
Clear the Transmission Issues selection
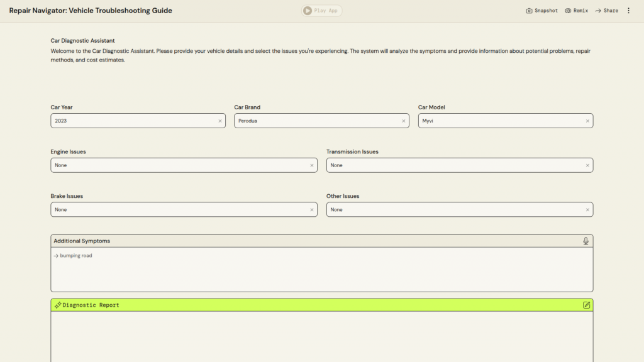[x=587, y=165]
